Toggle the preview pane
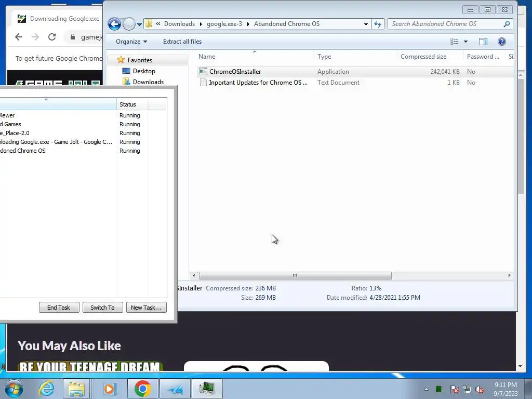Viewport: 532px width, 399px height. (483, 42)
